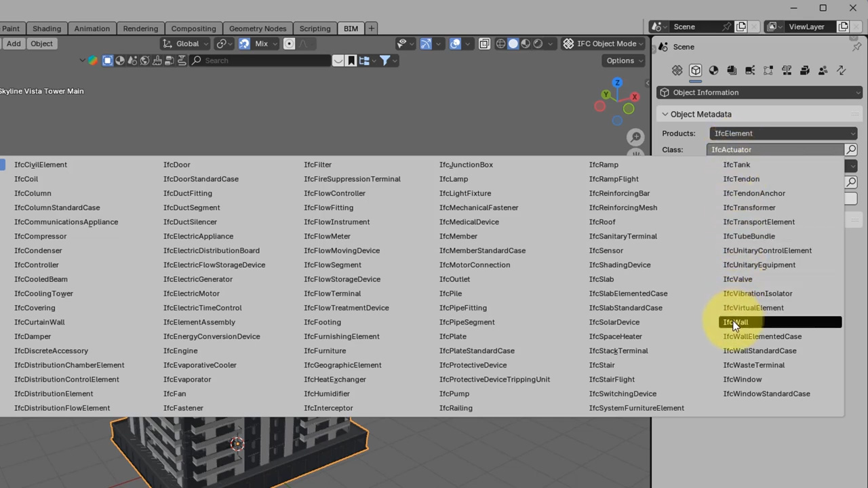Pin the Scene properties panel

coord(856,47)
